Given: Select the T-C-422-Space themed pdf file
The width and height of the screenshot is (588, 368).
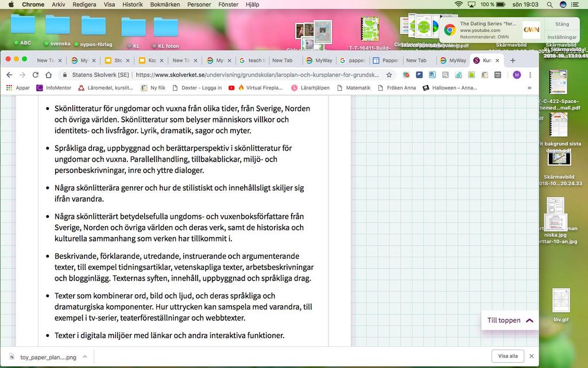Looking at the screenshot, I should click(559, 90).
